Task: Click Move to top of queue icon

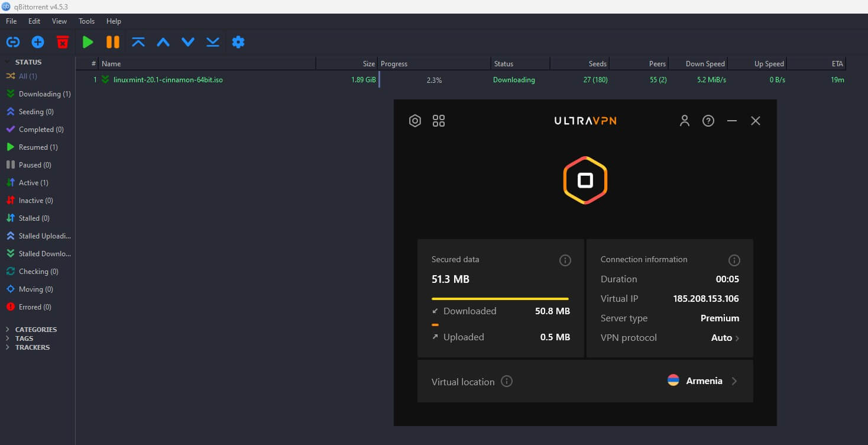Action: (x=138, y=42)
